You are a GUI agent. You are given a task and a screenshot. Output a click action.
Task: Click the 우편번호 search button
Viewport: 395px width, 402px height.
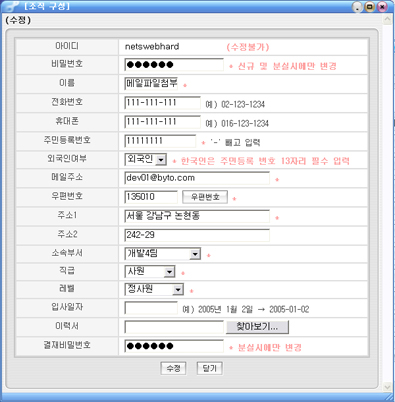[x=205, y=197]
